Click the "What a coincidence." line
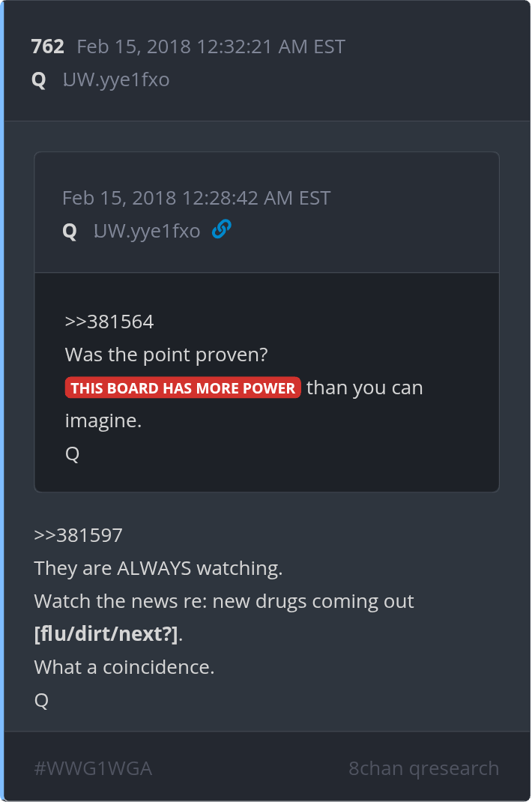532x802 pixels. click(124, 667)
